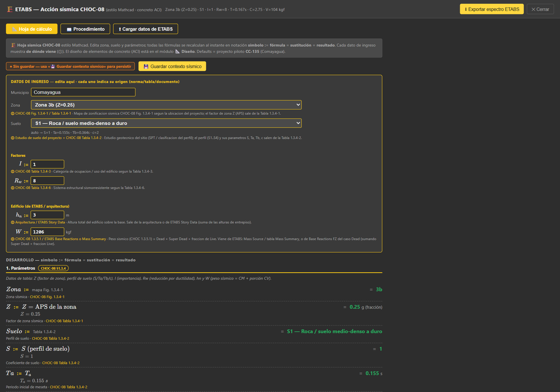Click the Rw input field with value 8

tap(47, 181)
